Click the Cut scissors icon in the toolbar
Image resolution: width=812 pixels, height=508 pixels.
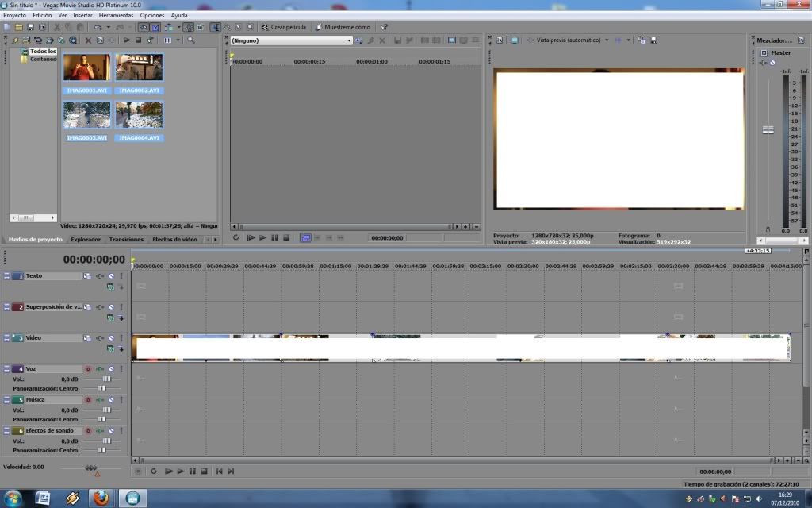pyautogui.click(x=57, y=27)
